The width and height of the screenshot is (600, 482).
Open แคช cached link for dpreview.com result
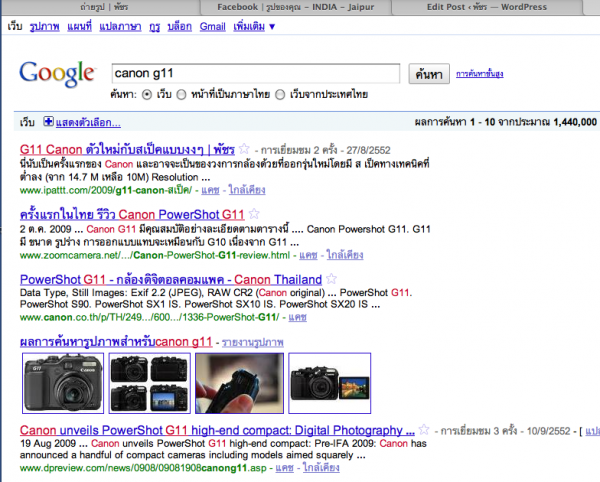coord(285,467)
